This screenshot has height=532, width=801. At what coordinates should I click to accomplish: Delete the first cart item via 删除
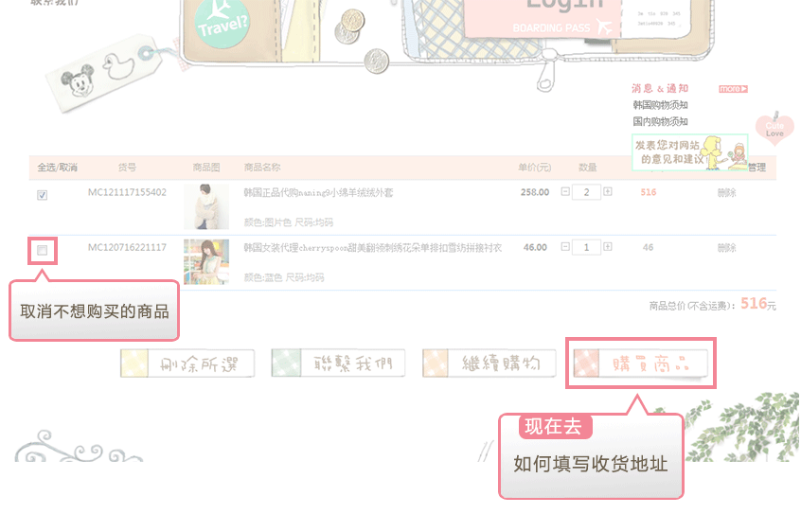coord(726,192)
